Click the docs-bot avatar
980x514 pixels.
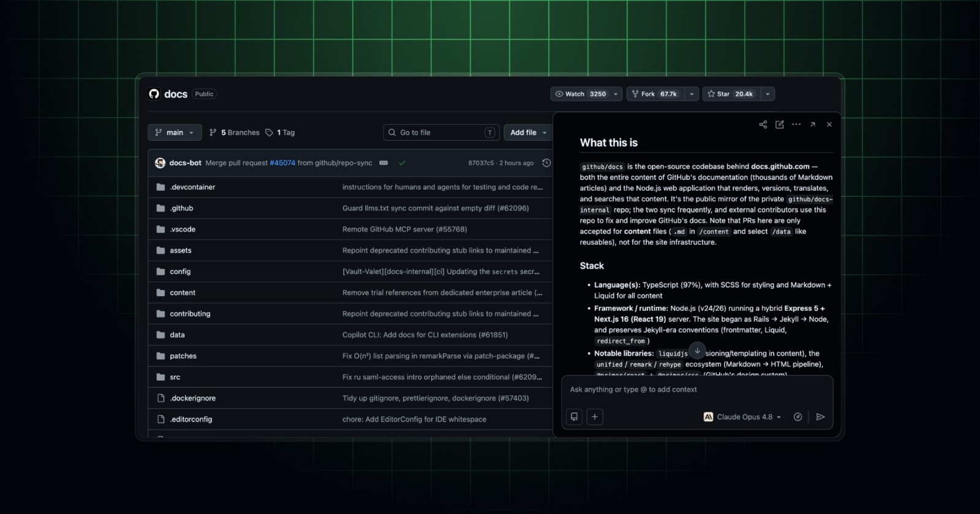tap(160, 163)
